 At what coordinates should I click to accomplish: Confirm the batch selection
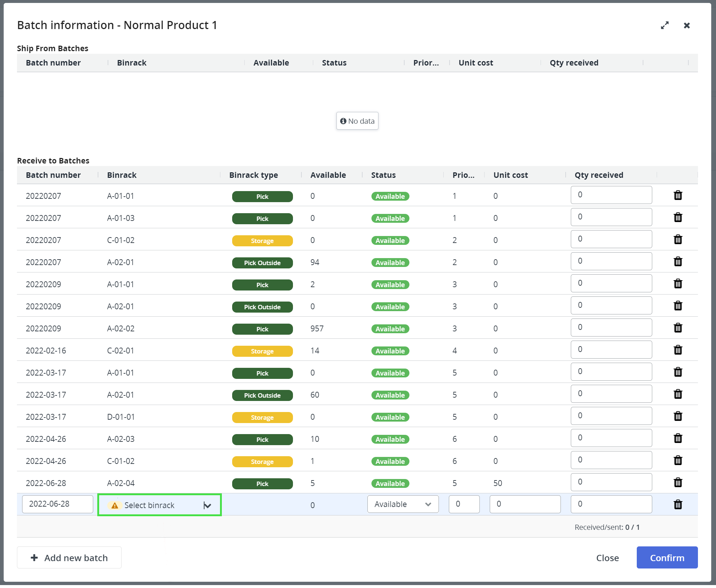pyautogui.click(x=667, y=558)
